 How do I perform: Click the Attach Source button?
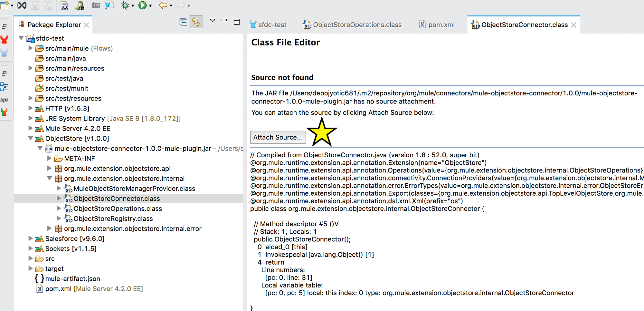pyautogui.click(x=278, y=137)
